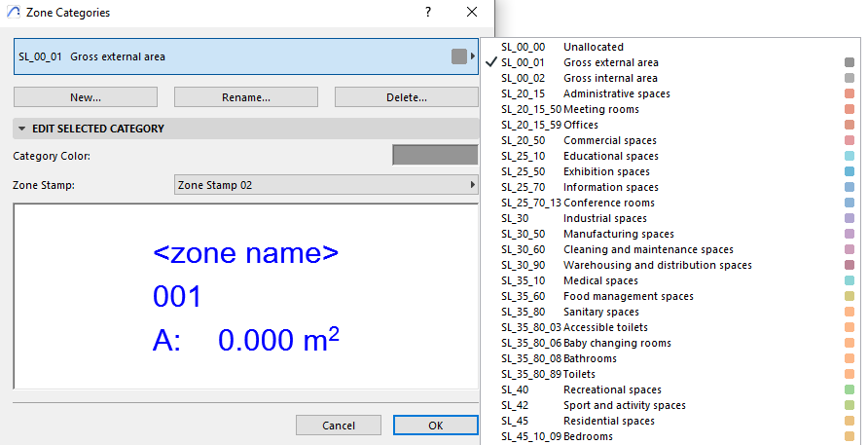The width and height of the screenshot is (868, 445).
Task: Click the gray swatch in selected category bar
Action: tap(459, 56)
